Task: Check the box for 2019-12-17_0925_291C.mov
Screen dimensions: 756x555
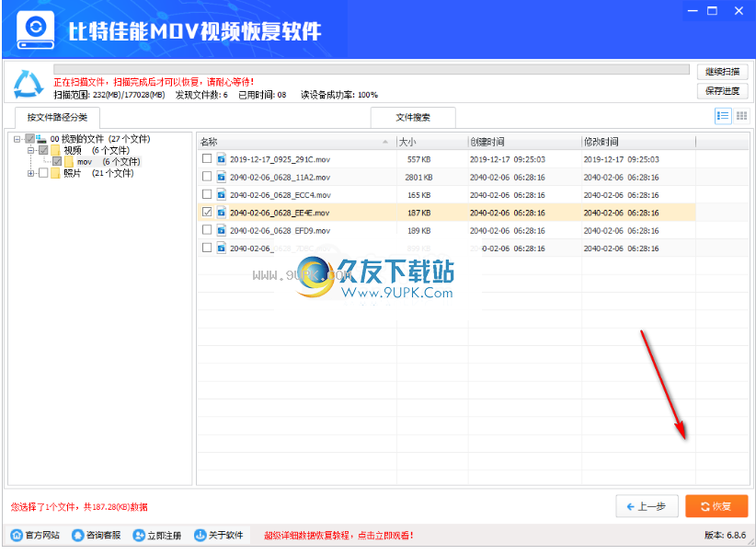Action: [207, 158]
